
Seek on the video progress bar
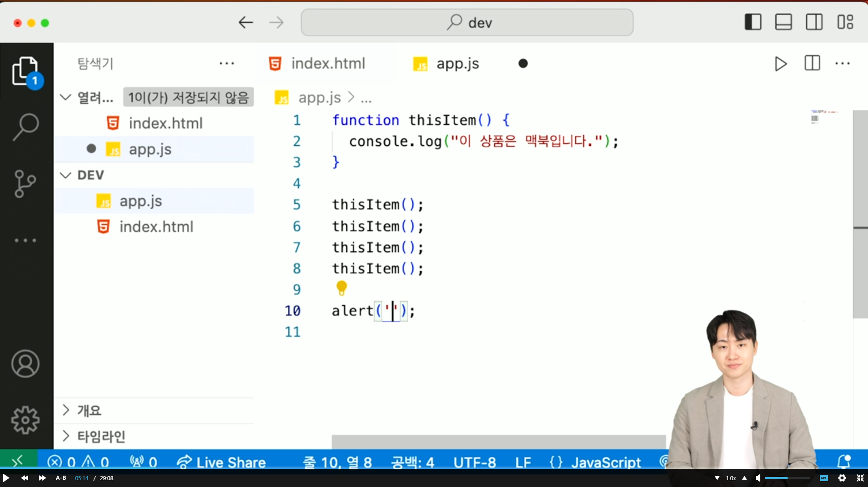pyautogui.click(x=434, y=468)
